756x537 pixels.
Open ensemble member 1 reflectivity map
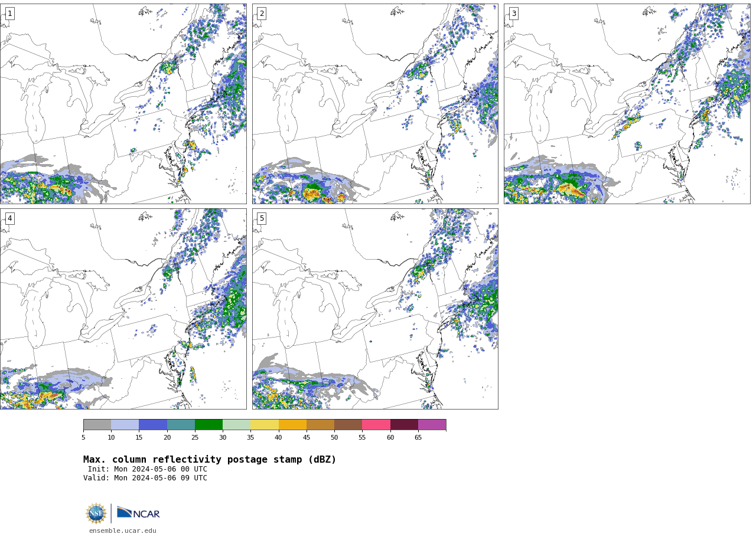pos(123,104)
